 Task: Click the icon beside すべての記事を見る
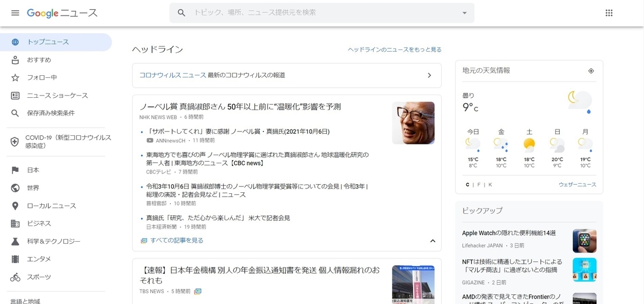click(x=144, y=241)
